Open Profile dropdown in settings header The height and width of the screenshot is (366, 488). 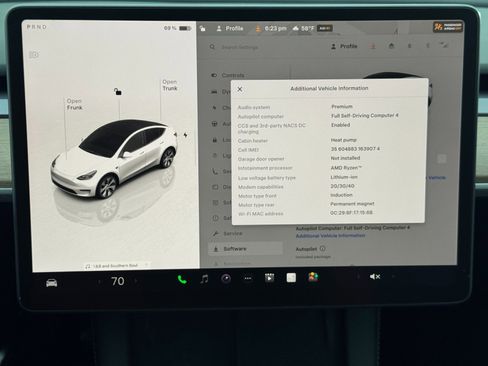point(344,46)
